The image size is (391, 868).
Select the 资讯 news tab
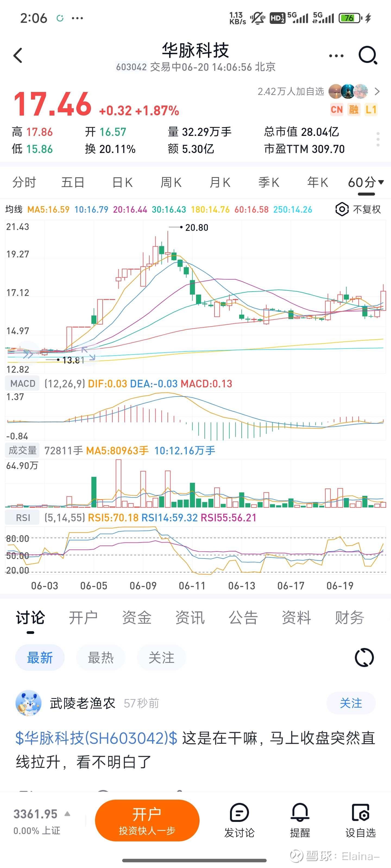(x=190, y=618)
